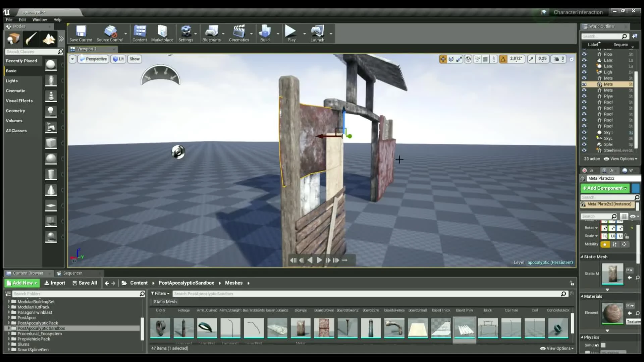644x362 pixels.
Task: Open the Window menu
Action: 39,20
